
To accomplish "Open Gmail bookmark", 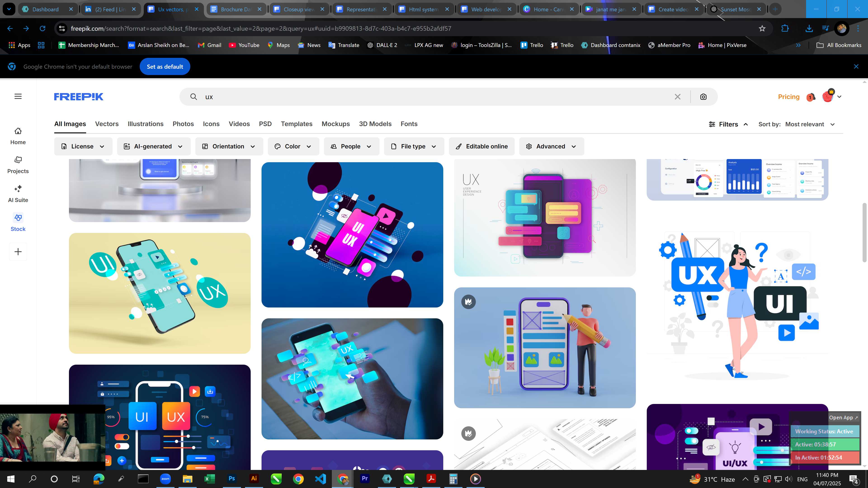I will pos(209,45).
